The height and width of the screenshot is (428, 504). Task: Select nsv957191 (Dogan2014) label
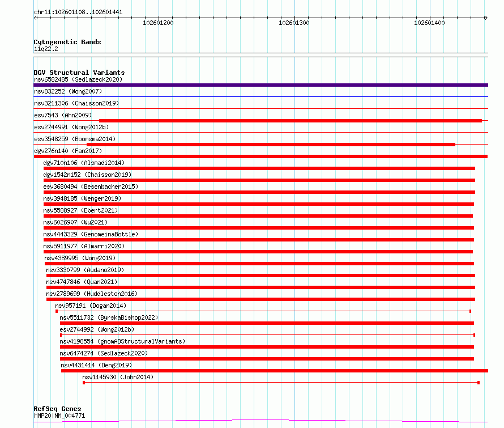[91, 306]
